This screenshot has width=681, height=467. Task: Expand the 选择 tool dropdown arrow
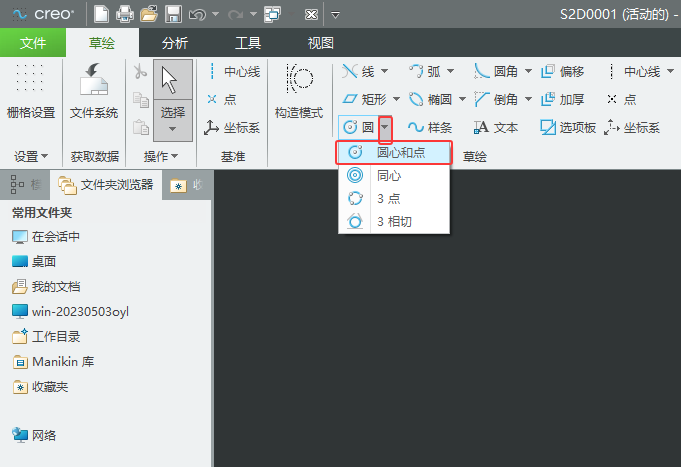click(173, 129)
